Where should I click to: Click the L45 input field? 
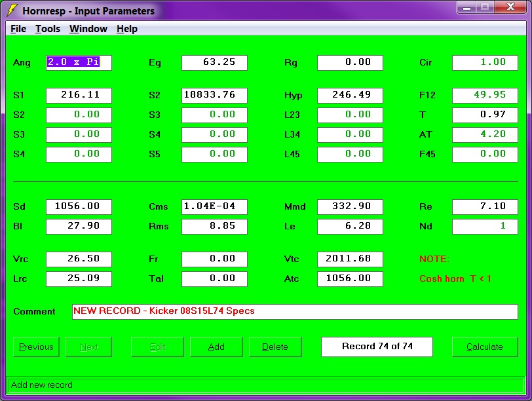(x=350, y=155)
